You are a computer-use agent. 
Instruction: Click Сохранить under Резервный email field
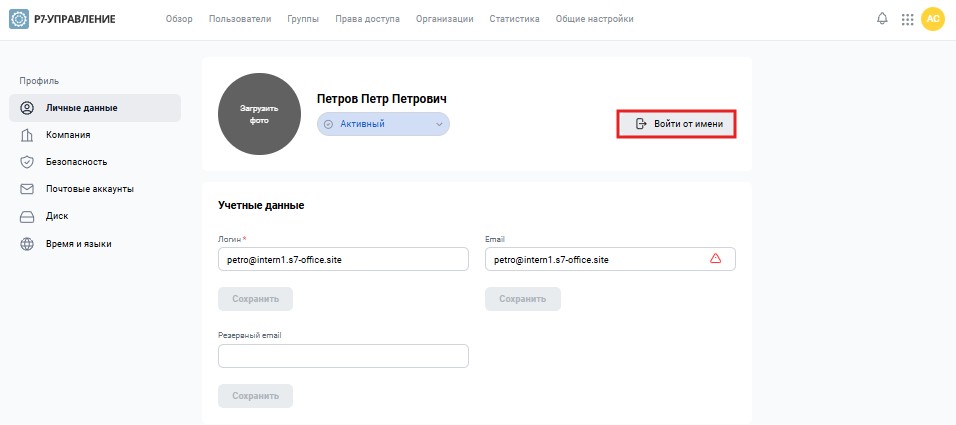click(x=255, y=396)
